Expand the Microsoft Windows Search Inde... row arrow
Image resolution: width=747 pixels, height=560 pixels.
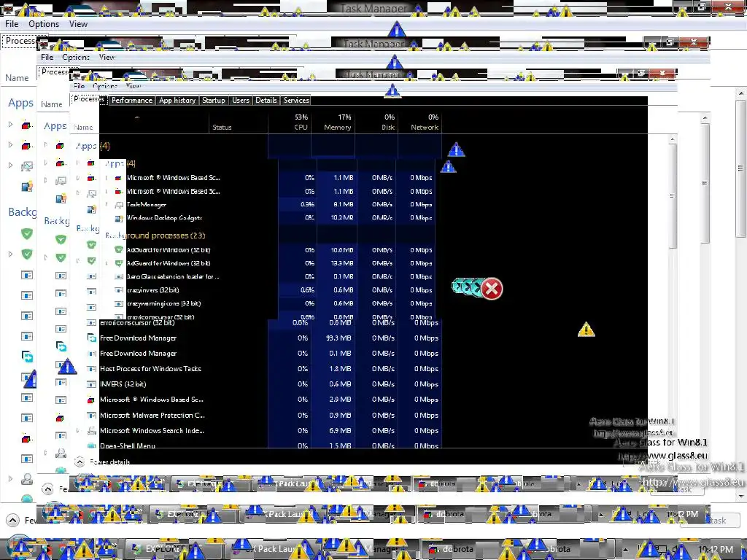pyautogui.click(x=79, y=430)
